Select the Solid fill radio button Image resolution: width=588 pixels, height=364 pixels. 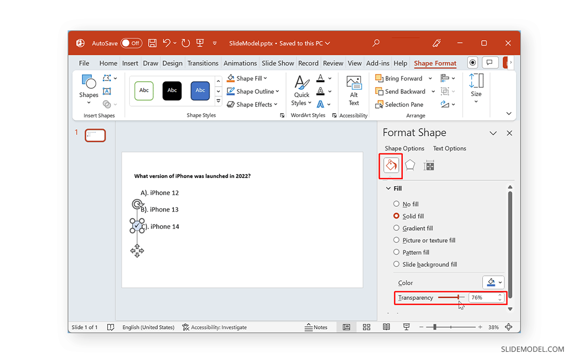pyautogui.click(x=396, y=216)
